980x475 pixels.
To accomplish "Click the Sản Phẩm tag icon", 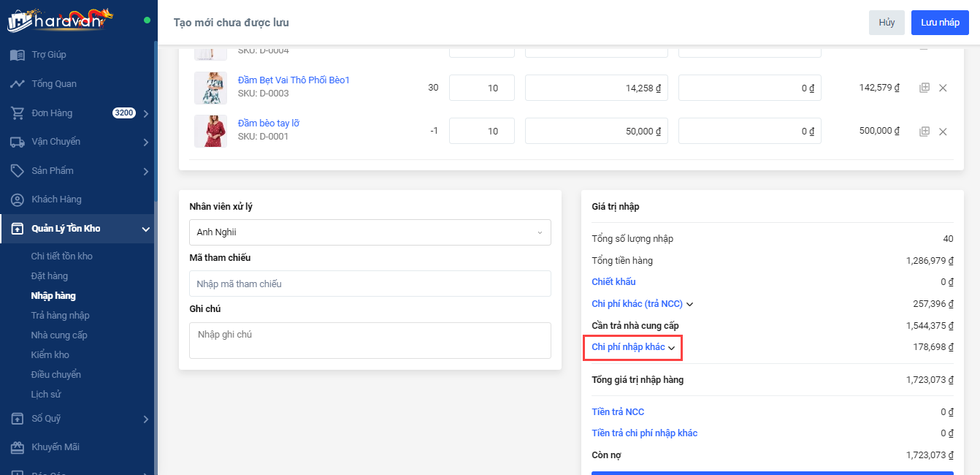I will pyautogui.click(x=17, y=171).
